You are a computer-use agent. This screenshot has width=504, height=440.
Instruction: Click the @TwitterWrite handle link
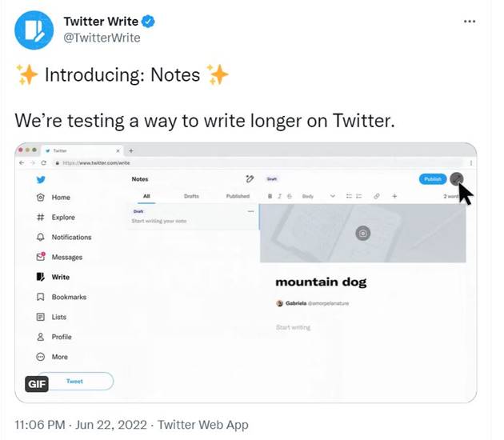click(102, 38)
